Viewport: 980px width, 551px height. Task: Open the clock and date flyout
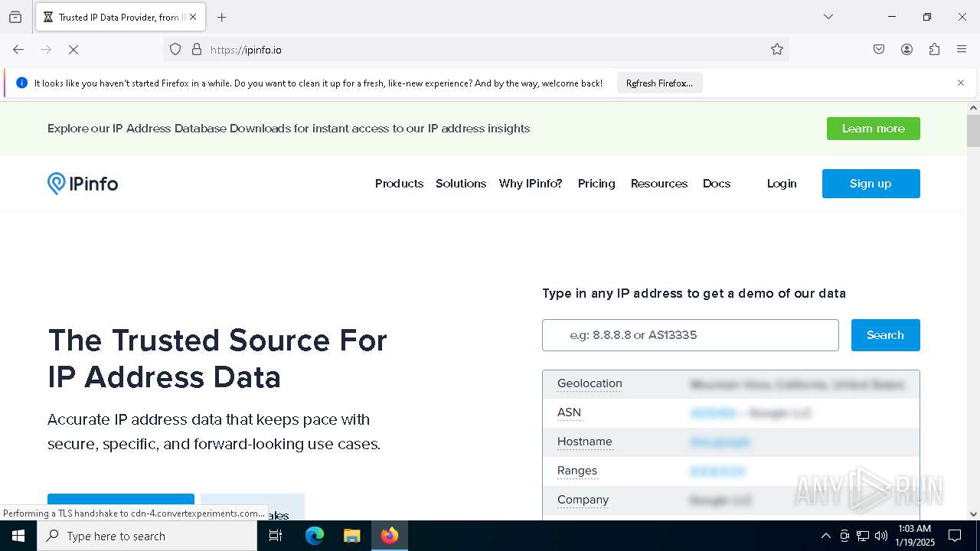pos(914,536)
